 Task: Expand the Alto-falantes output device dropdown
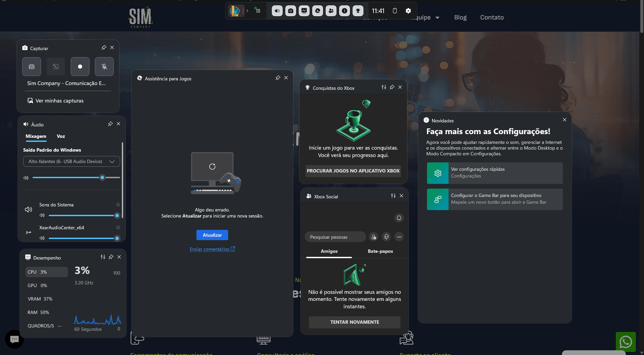[72, 161]
